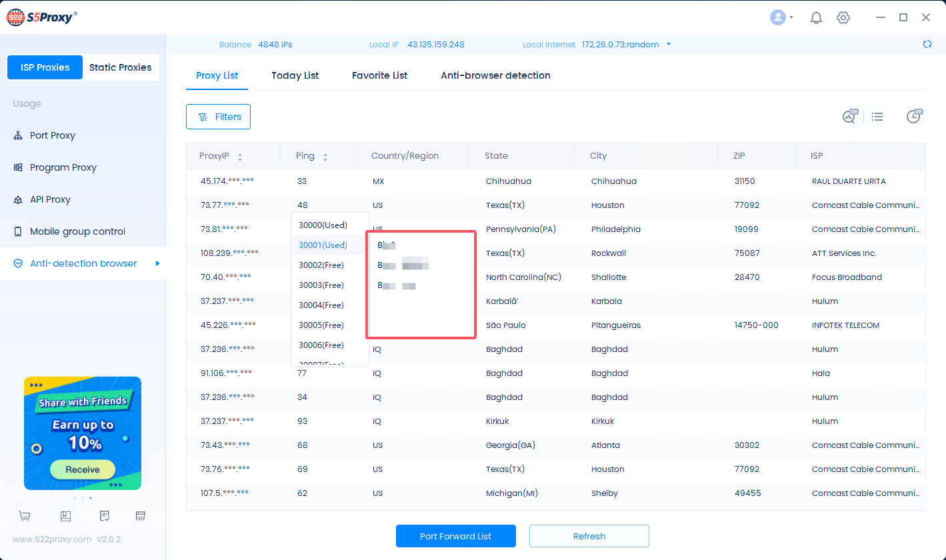946x560 pixels.
Task: Open the shopping cart icon
Action: [25, 516]
